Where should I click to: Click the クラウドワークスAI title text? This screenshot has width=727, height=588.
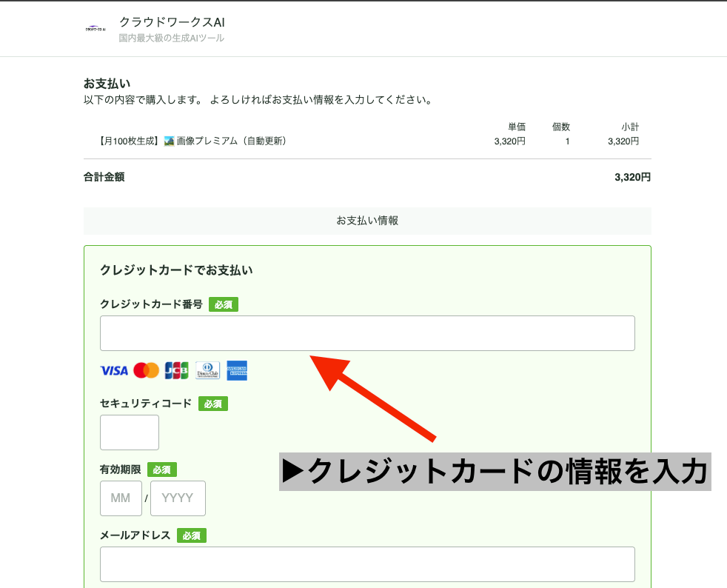point(172,21)
